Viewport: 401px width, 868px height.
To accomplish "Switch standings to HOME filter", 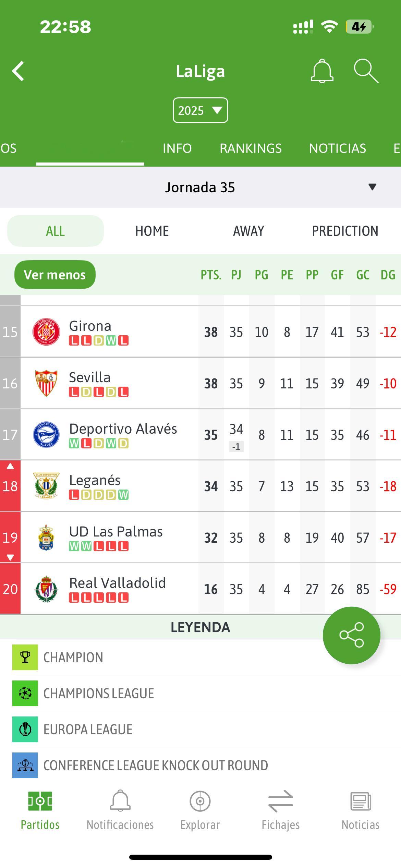I will pyautogui.click(x=152, y=231).
